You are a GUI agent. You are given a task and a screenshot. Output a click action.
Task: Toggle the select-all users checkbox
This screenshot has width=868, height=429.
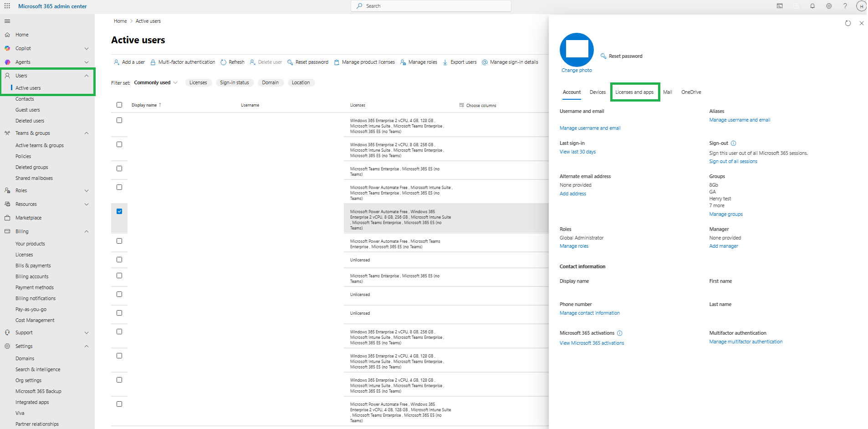[119, 105]
